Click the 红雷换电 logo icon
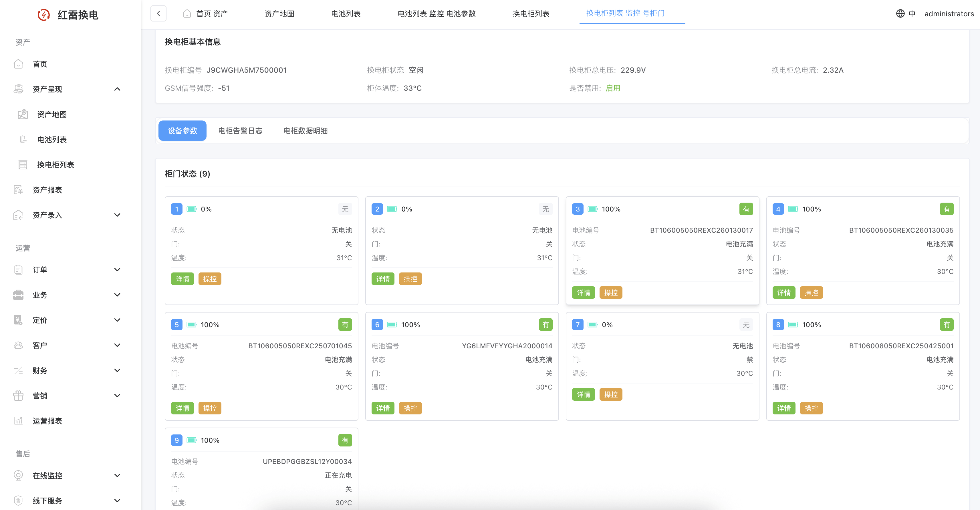The height and width of the screenshot is (510, 980). [44, 15]
